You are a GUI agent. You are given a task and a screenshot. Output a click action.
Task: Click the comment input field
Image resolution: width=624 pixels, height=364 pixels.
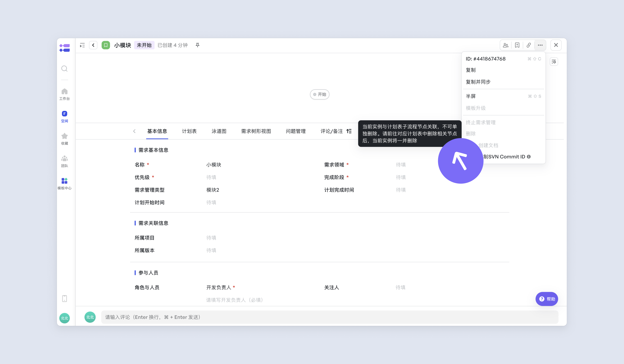point(330,317)
